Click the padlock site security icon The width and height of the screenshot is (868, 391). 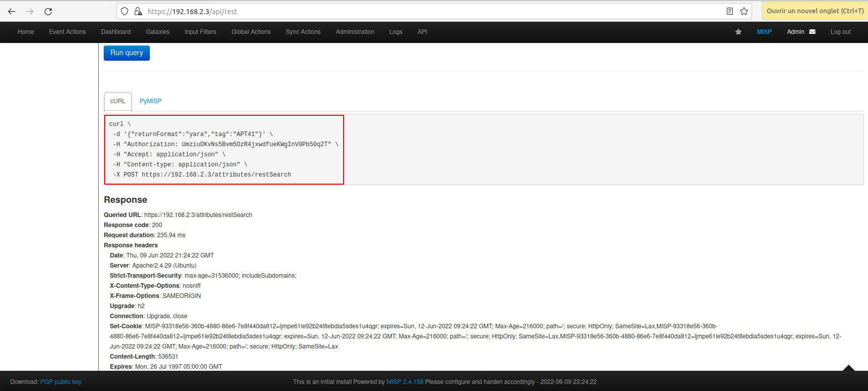click(x=138, y=11)
